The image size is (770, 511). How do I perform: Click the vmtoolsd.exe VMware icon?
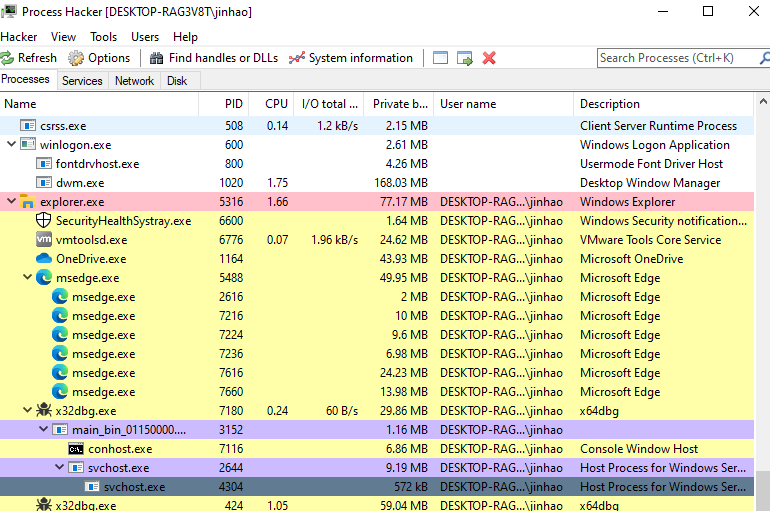click(44, 240)
